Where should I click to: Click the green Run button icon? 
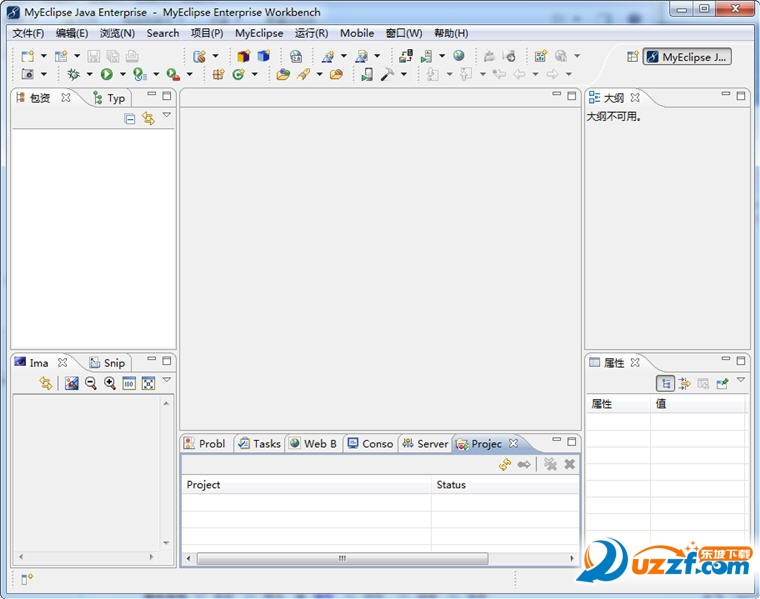click(x=107, y=74)
